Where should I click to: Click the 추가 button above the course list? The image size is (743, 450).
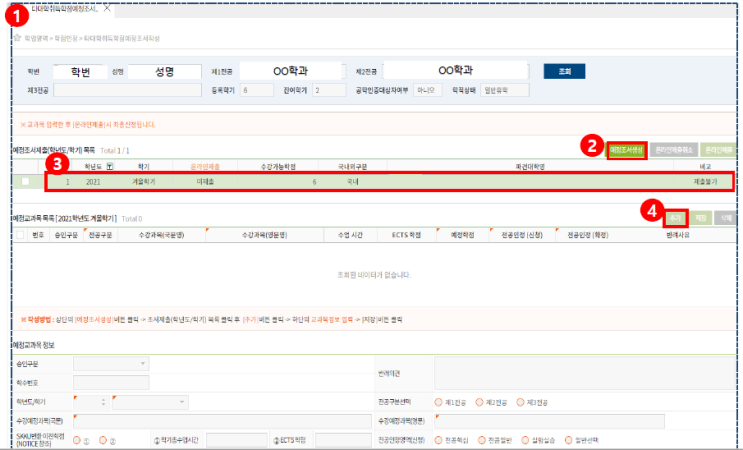675,218
